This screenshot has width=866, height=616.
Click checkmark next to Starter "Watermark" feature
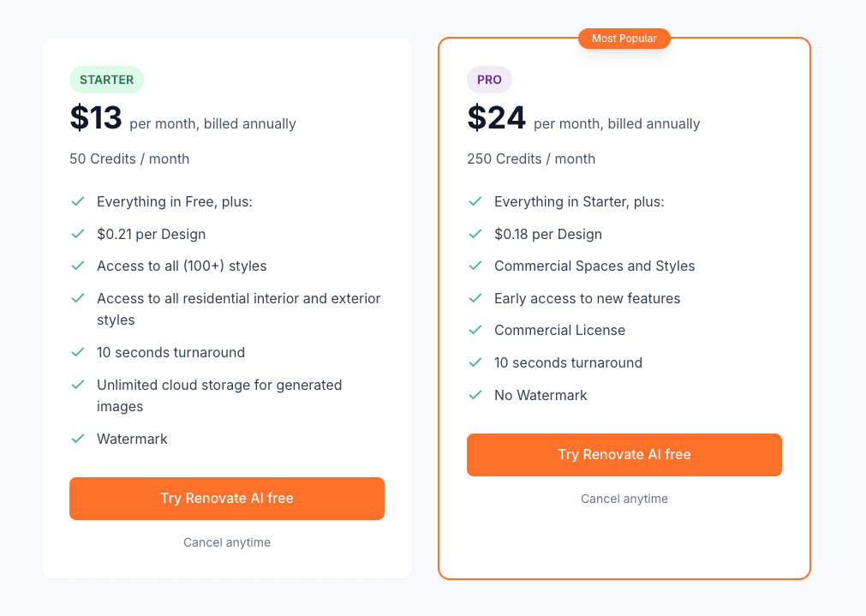pos(78,439)
